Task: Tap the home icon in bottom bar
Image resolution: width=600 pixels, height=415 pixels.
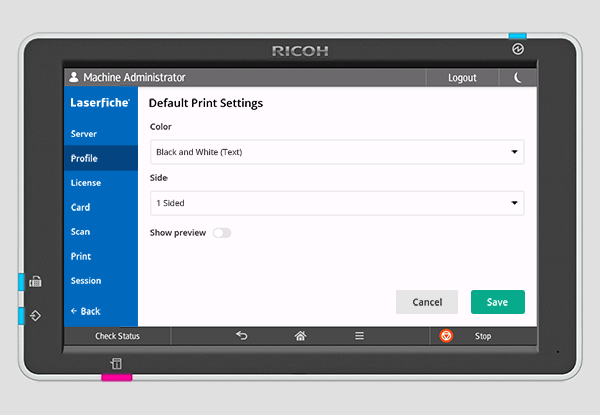Action: pos(300,336)
